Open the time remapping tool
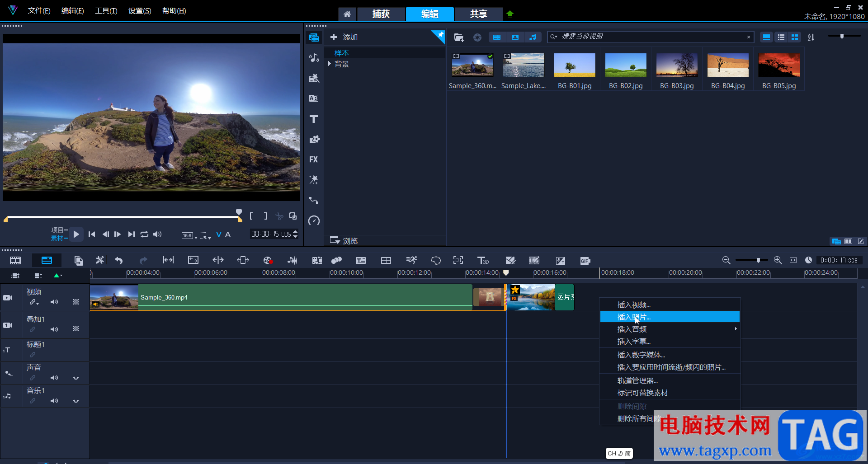 411,260
